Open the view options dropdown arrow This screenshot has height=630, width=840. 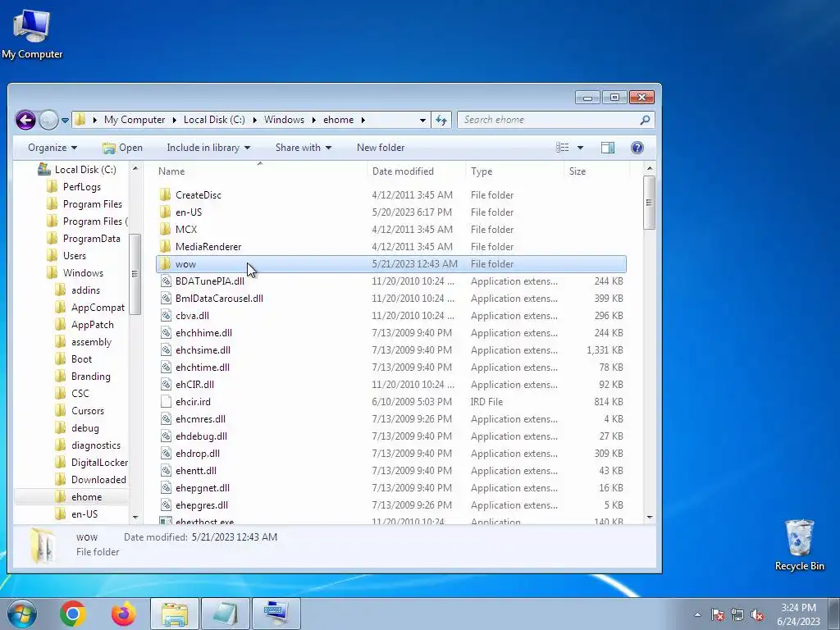click(580, 148)
